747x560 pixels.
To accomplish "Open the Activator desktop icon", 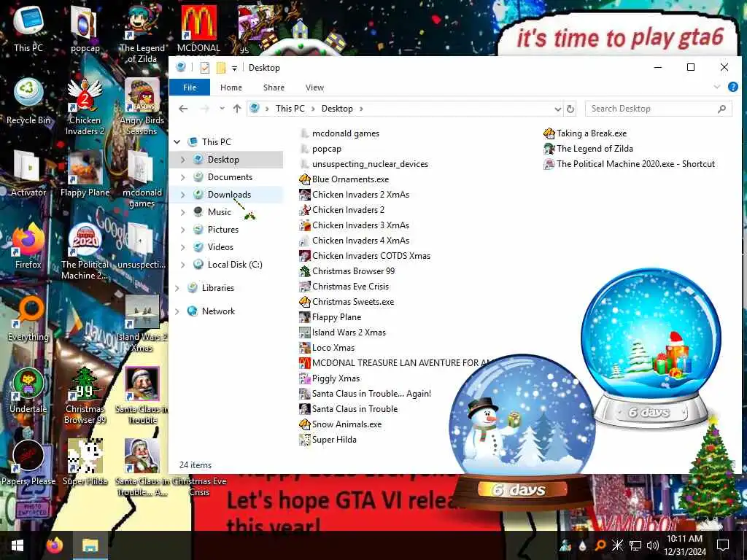I will (28, 174).
